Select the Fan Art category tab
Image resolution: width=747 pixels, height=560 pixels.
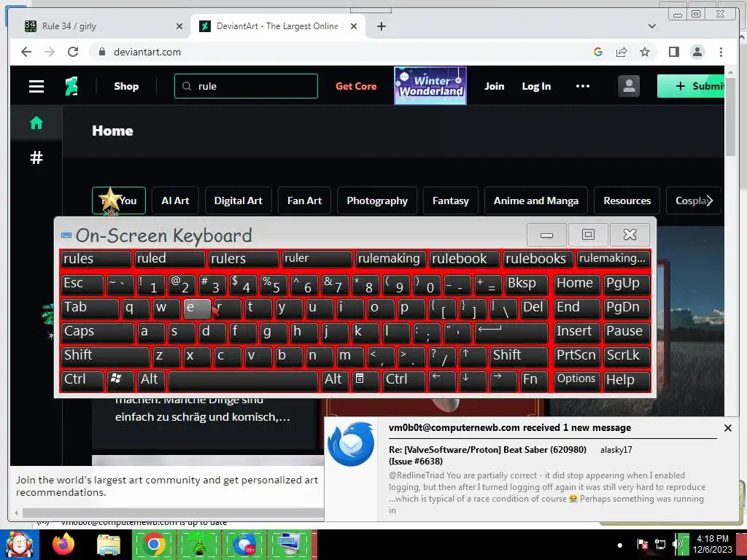point(304,201)
